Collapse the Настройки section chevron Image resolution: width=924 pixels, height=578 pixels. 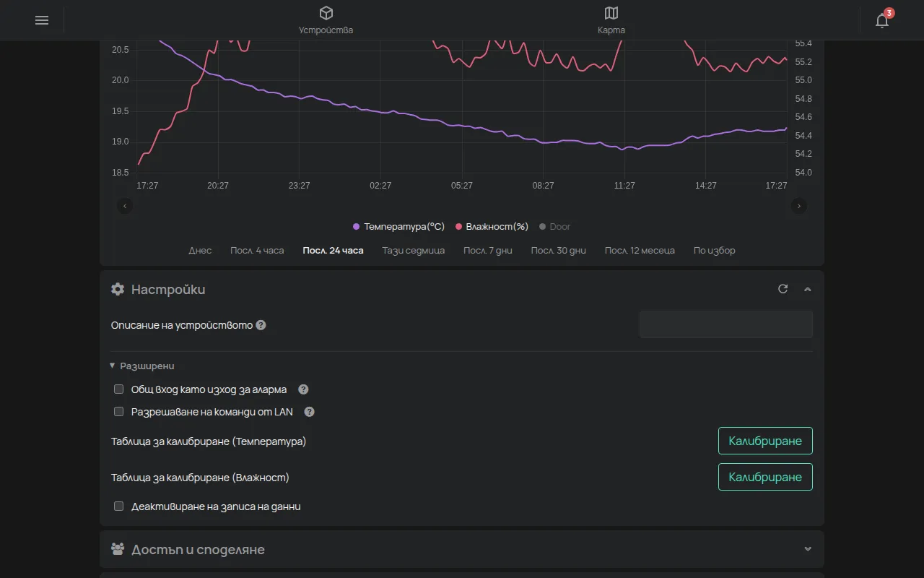coord(808,289)
